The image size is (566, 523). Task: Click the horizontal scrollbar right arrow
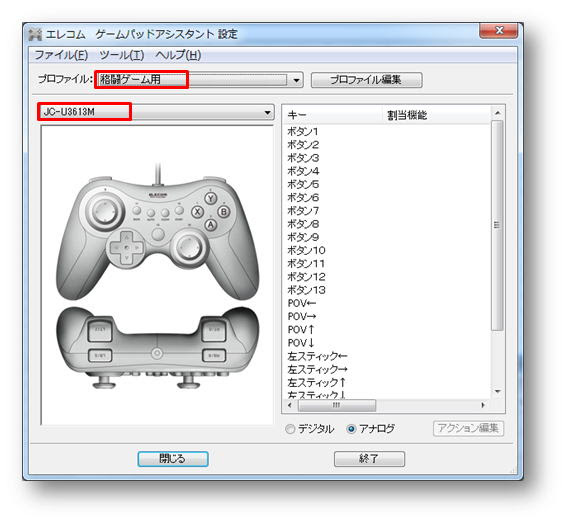(483, 405)
